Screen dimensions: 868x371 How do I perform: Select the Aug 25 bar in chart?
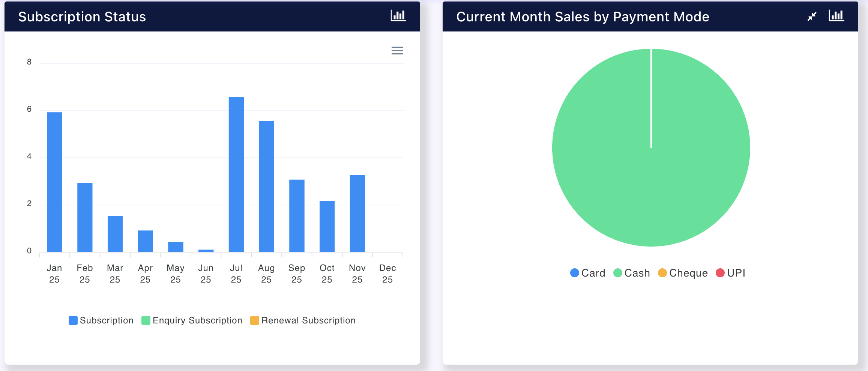click(x=266, y=186)
